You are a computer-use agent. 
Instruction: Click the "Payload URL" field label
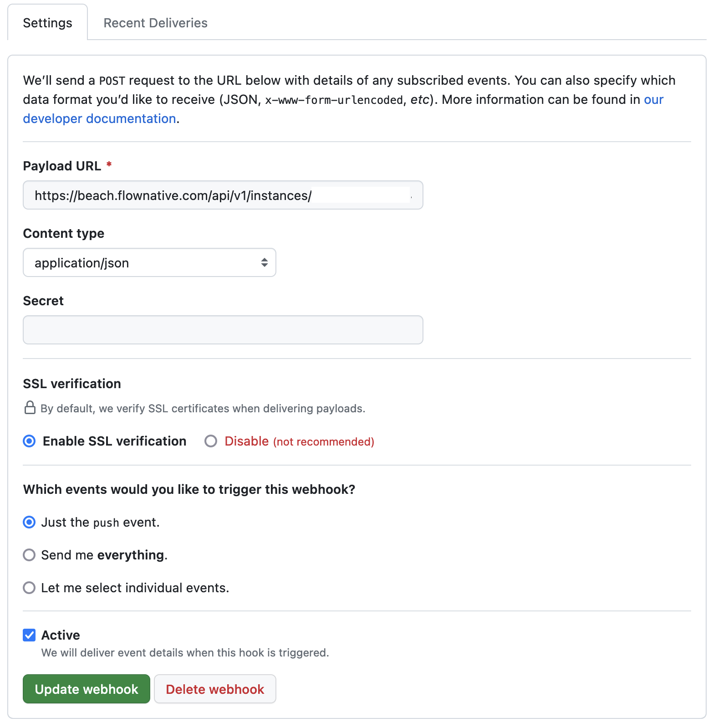[x=62, y=166]
